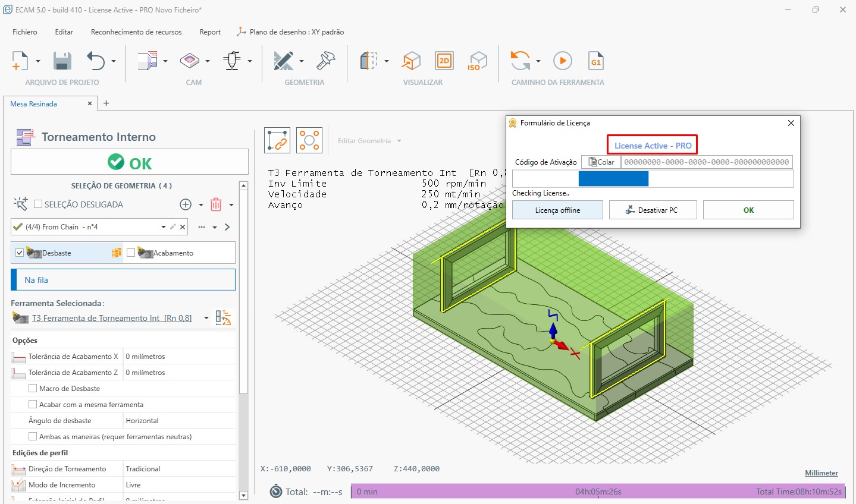Click the activation code input field
This screenshot has width=856, height=504.
pyautogui.click(x=707, y=162)
